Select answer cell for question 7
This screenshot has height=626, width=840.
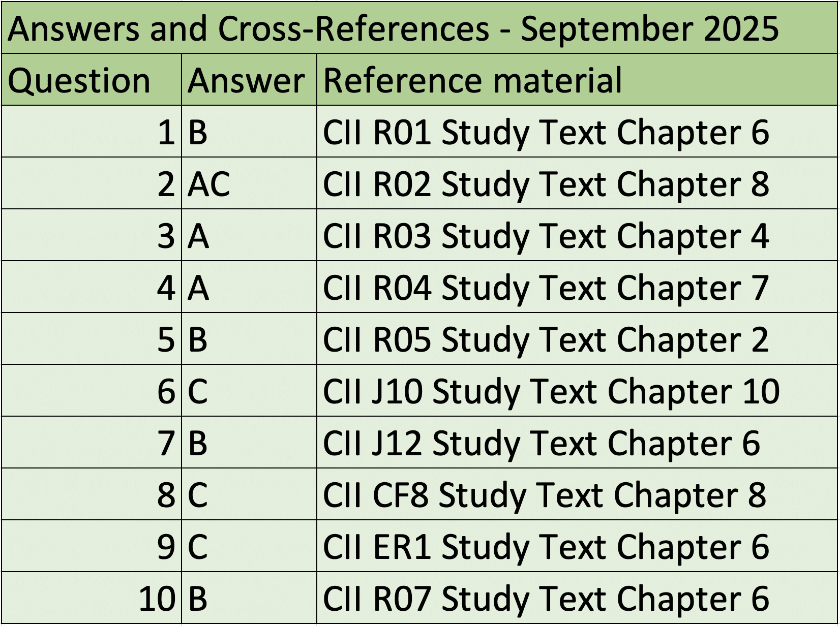coord(249,443)
